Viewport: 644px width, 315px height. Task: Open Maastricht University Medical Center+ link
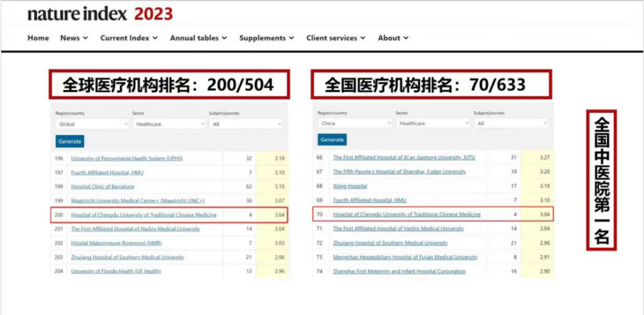tap(138, 201)
